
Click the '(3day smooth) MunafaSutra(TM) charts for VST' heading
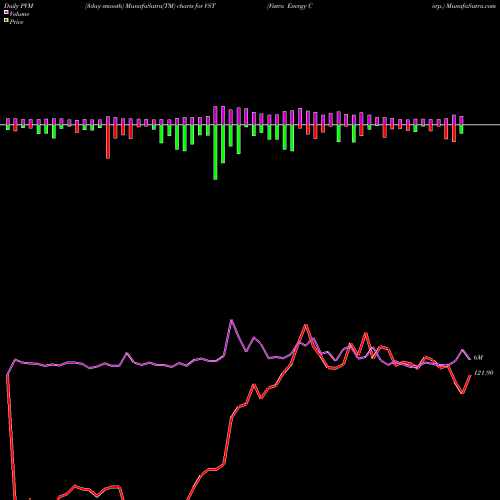(x=150, y=6)
